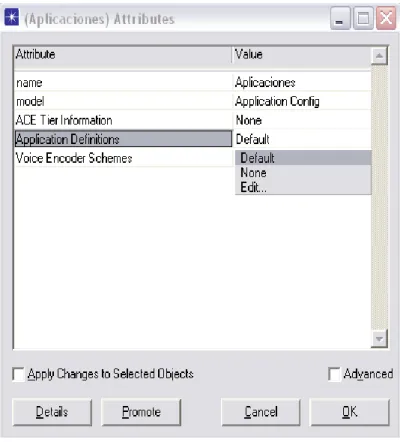Click the Attribute column header
Viewport: 400px width, 442px height.
click(123, 55)
